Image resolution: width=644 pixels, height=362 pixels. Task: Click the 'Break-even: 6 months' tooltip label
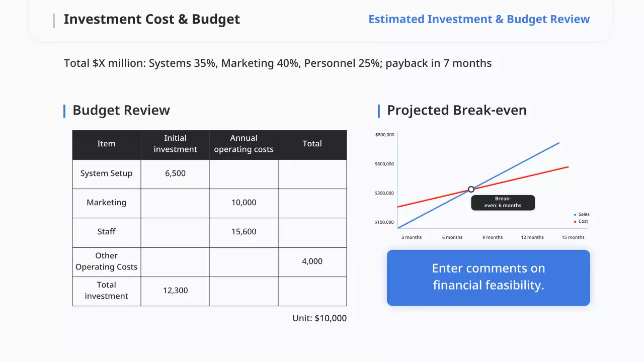click(503, 202)
